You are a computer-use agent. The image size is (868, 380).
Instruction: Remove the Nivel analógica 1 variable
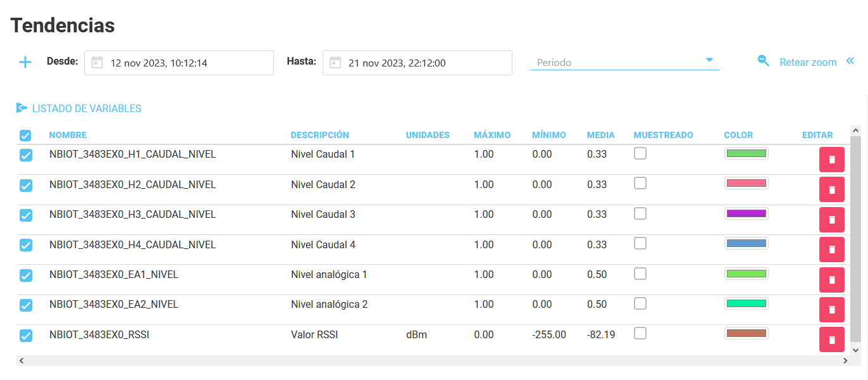coord(831,279)
